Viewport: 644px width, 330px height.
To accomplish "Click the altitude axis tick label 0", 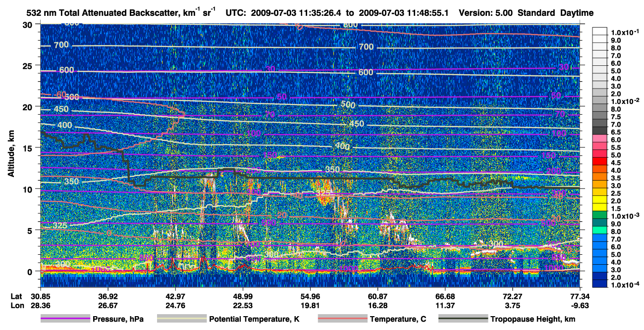I will [x=31, y=272].
